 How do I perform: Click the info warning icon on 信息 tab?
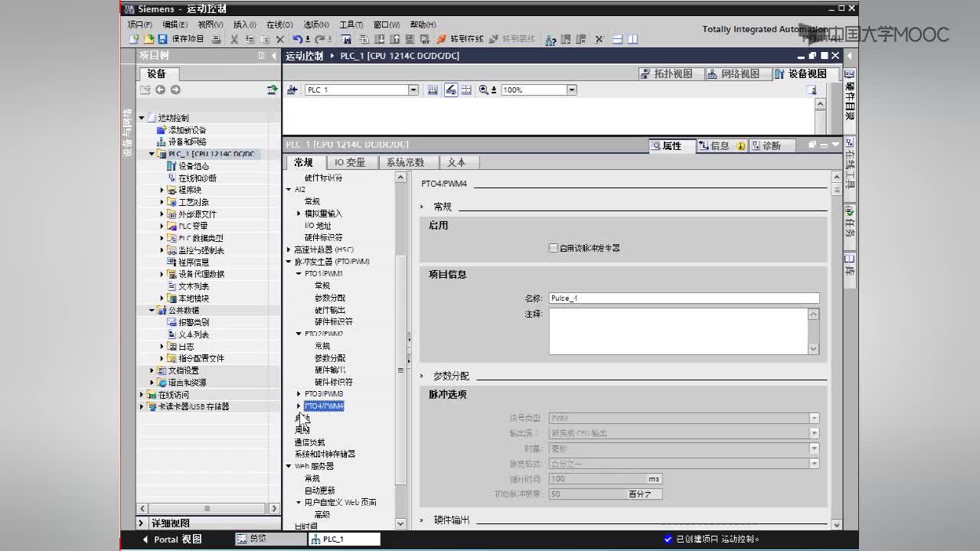pos(740,145)
